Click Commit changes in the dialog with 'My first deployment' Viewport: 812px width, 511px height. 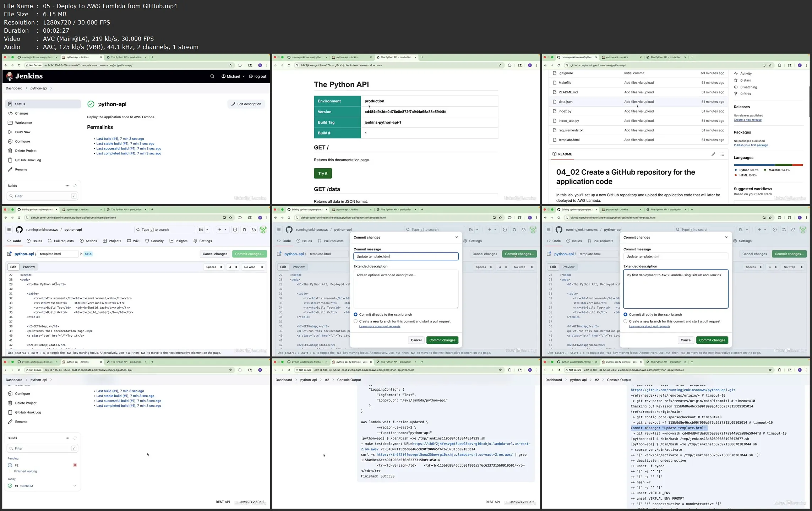[x=712, y=340]
